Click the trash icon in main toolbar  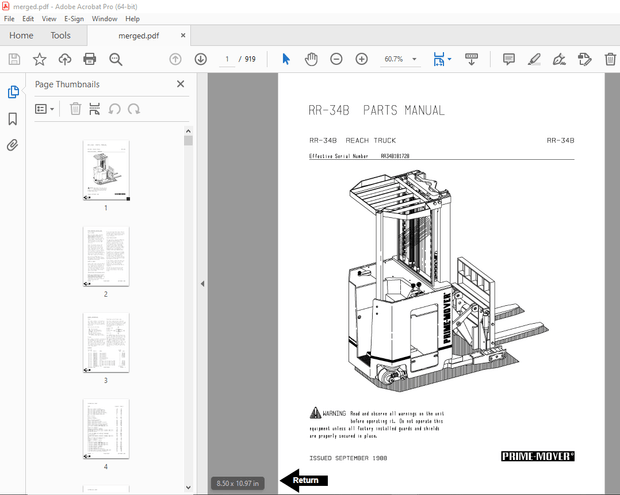tap(610, 59)
